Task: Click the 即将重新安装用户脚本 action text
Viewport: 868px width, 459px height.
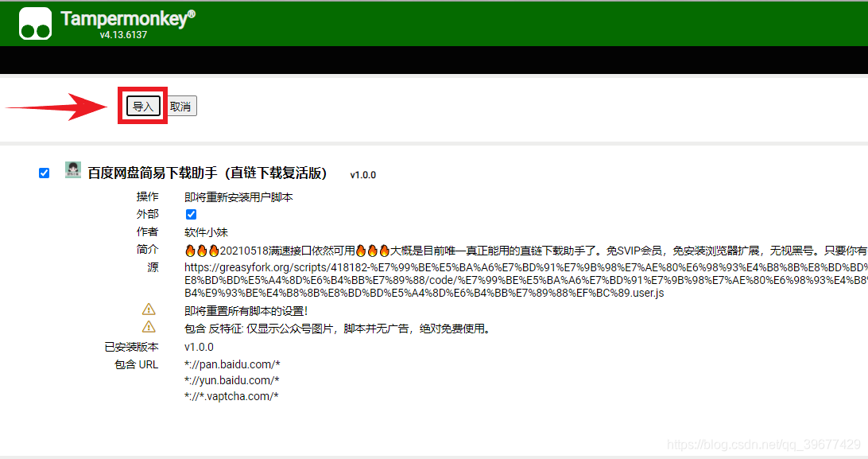Action: coord(238,197)
